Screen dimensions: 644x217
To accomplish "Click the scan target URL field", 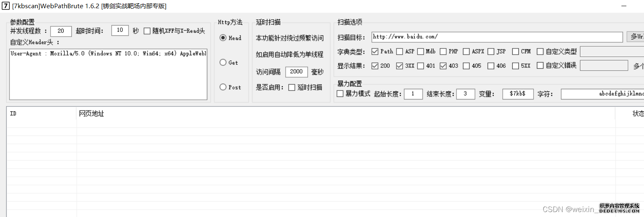I will tap(497, 37).
